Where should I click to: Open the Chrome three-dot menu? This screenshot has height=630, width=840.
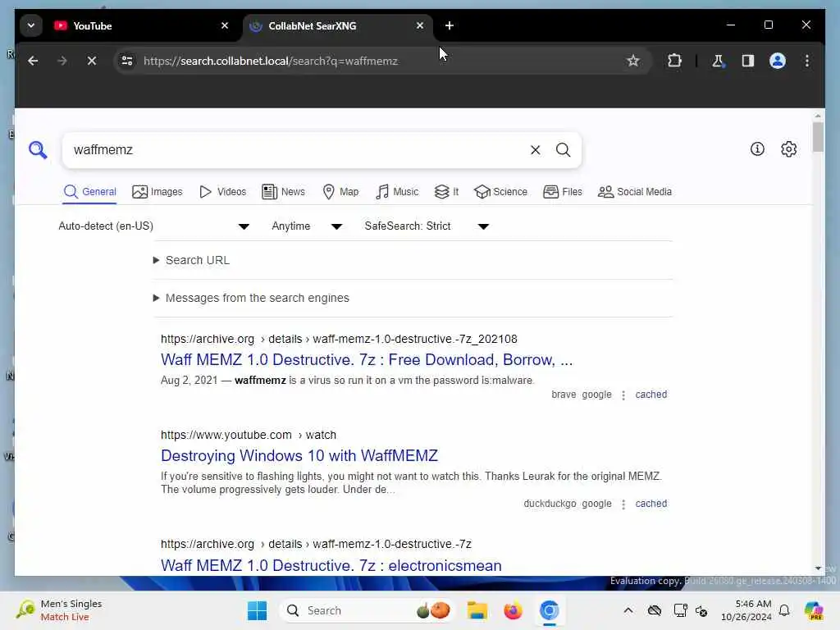[x=807, y=61]
